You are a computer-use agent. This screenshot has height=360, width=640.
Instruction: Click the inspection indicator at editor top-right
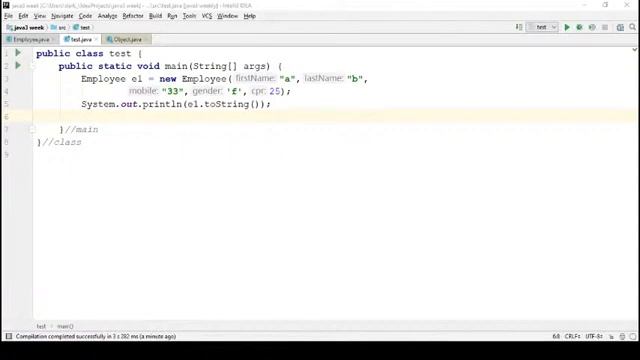(634, 50)
